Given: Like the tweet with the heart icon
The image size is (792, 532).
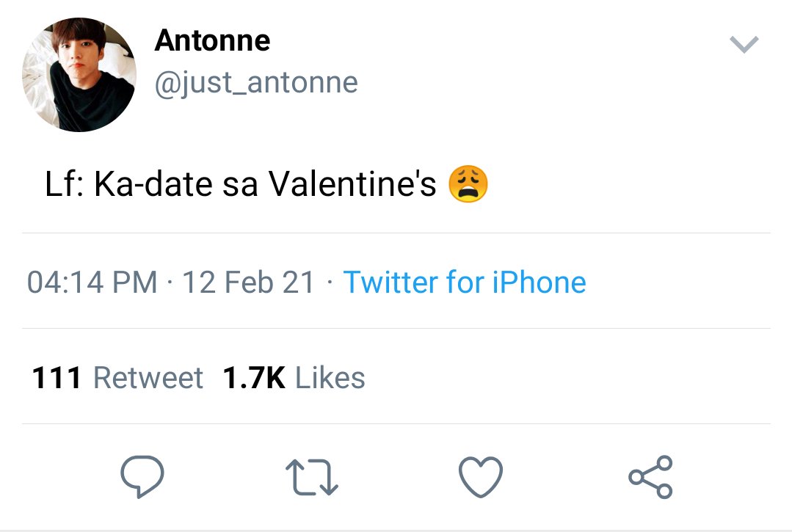Looking at the screenshot, I should [480, 477].
